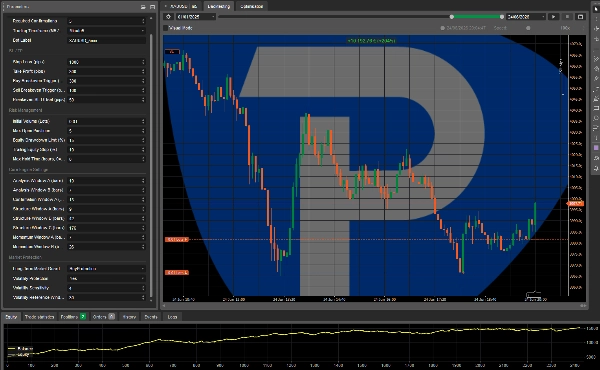Click the Balance legend entry in the equity chart
600x370 pixels.
(x=21, y=349)
